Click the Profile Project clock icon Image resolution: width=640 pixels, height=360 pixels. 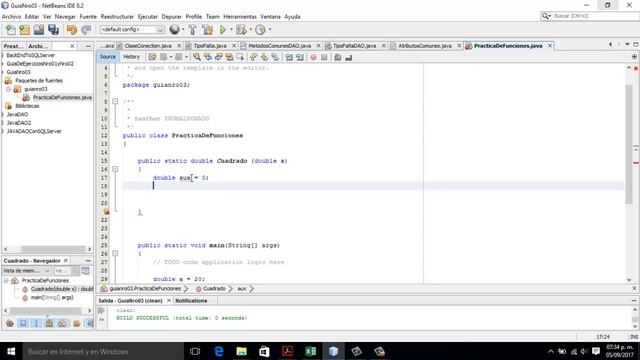tap(260, 30)
